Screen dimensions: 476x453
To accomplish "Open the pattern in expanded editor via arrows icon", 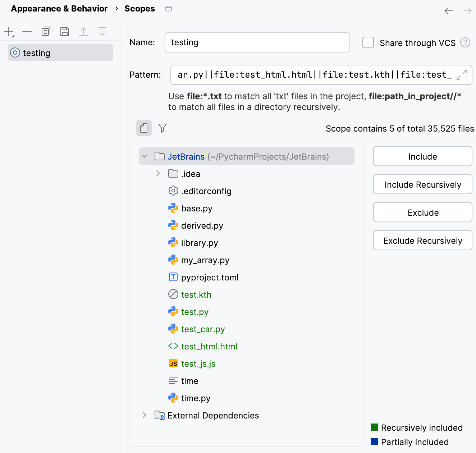I will pyautogui.click(x=462, y=75).
